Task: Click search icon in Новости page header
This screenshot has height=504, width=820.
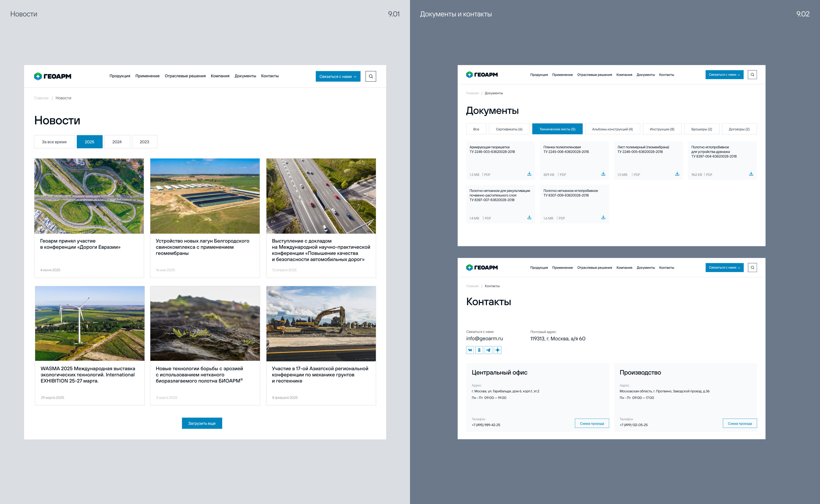Action: click(371, 76)
